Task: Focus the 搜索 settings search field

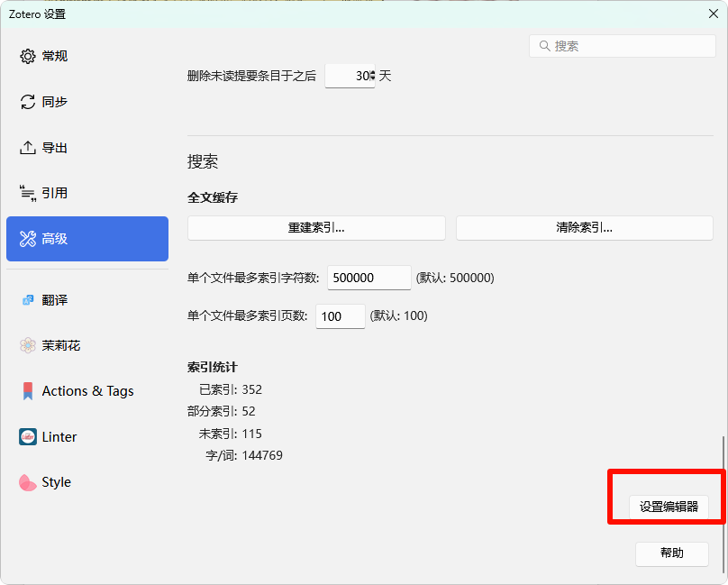Action: (x=623, y=46)
